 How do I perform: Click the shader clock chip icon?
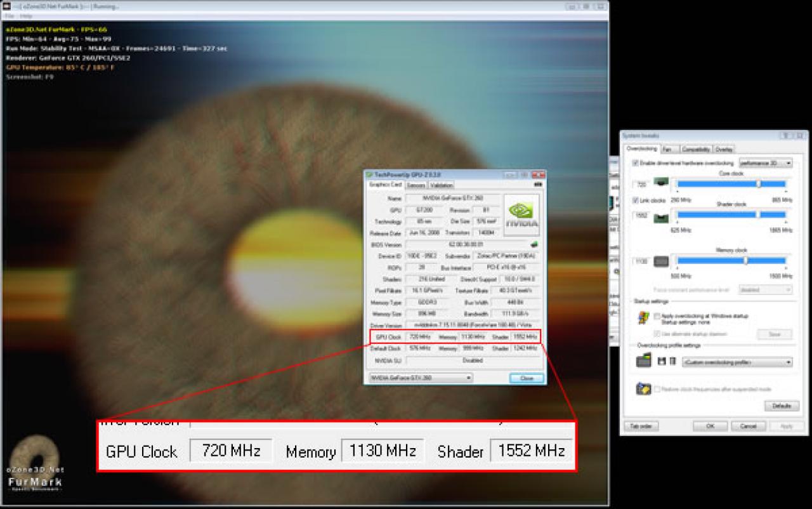(660, 218)
